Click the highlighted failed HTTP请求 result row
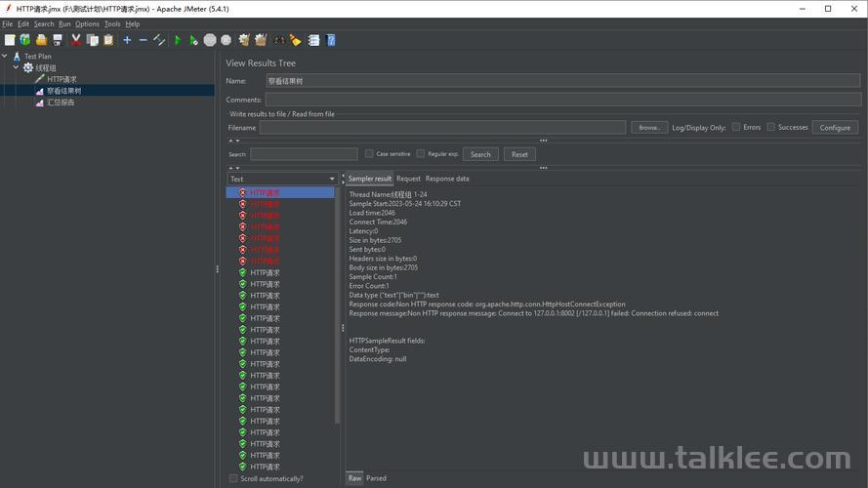The width and height of the screenshot is (868, 488). (280, 192)
